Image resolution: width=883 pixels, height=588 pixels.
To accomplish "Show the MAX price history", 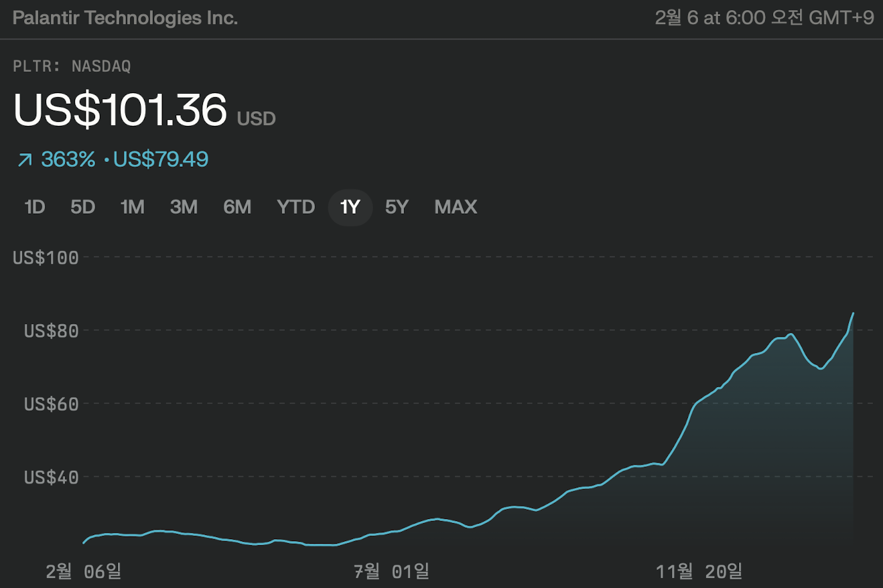I will click(456, 208).
